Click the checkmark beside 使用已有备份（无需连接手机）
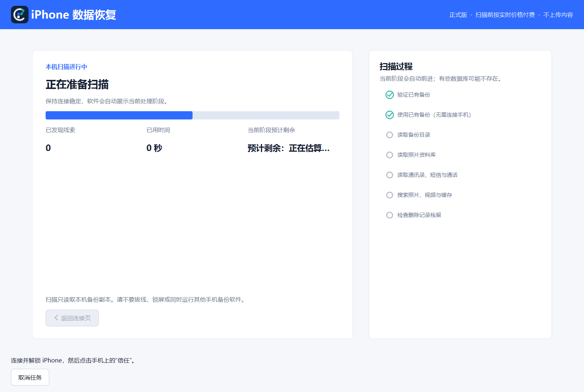The width and height of the screenshot is (584, 392). (x=389, y=115)
